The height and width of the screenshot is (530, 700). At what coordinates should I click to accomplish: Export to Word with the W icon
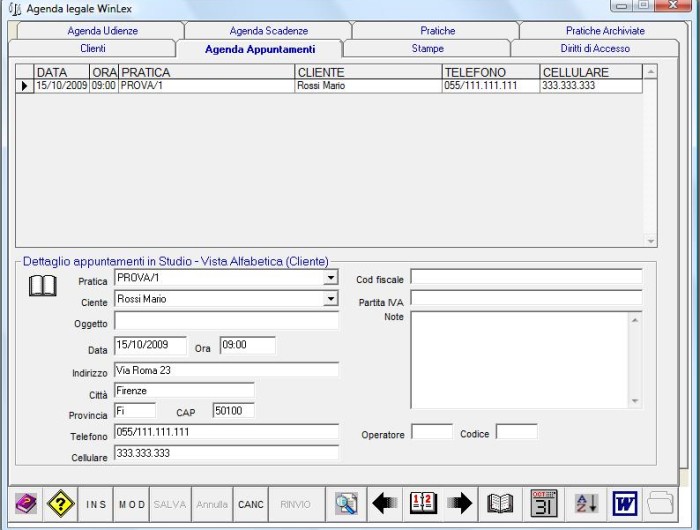(625, 504)
